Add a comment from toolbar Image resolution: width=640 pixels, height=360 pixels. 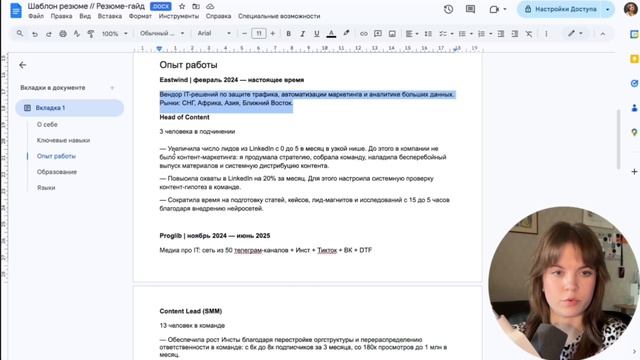coord(378,33)
